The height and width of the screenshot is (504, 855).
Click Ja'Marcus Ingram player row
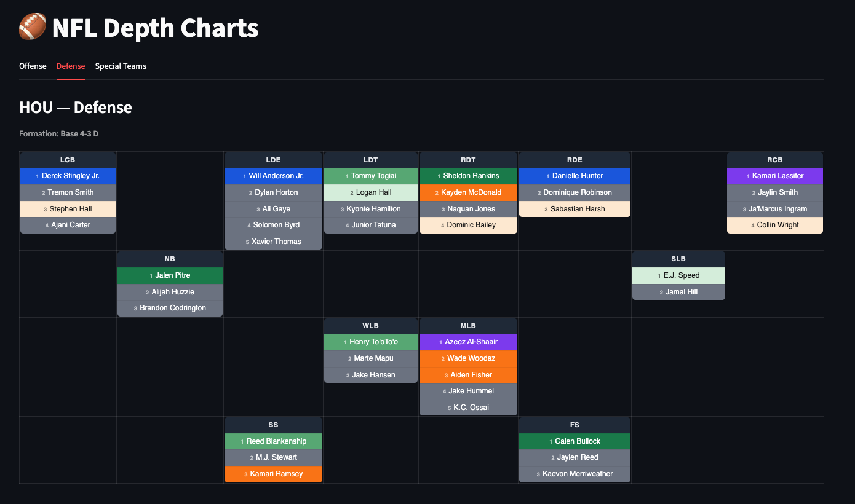(x=775, y=209)
